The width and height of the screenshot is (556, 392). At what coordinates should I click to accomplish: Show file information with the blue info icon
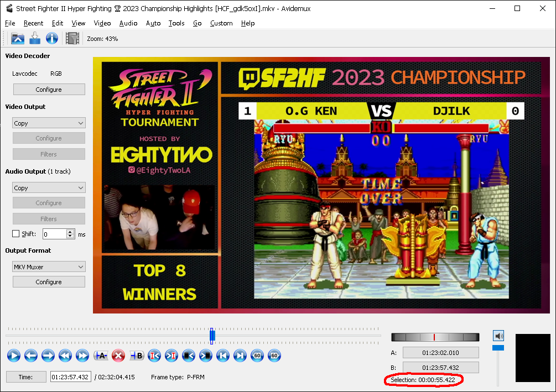tap(52, 38)
